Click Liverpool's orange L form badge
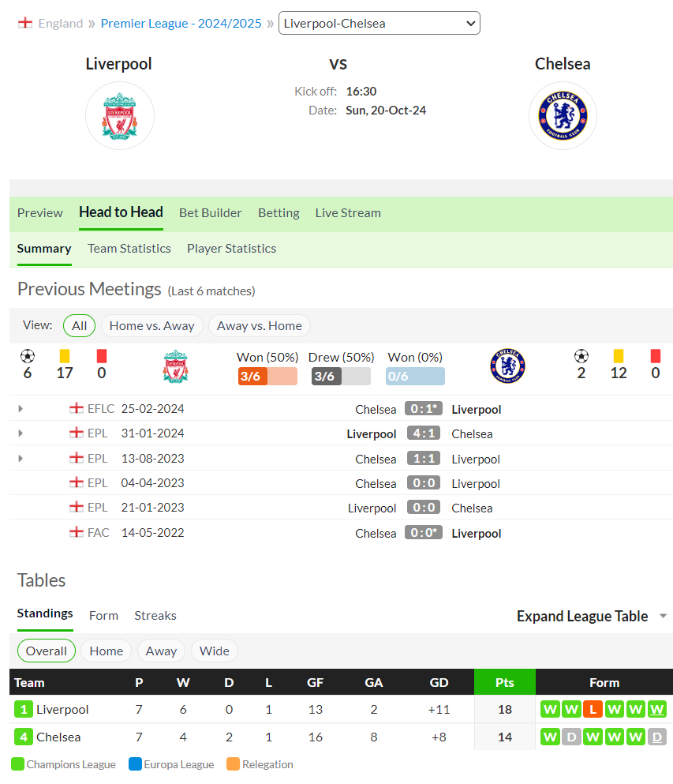Image resolution: width=673 pixels, height=784 pixels. click(x=593, y=709)
